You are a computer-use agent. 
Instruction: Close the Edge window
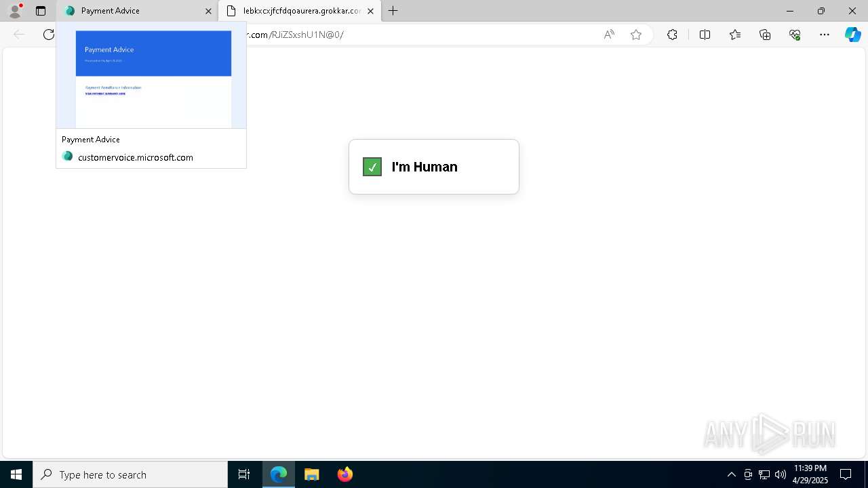852,11
